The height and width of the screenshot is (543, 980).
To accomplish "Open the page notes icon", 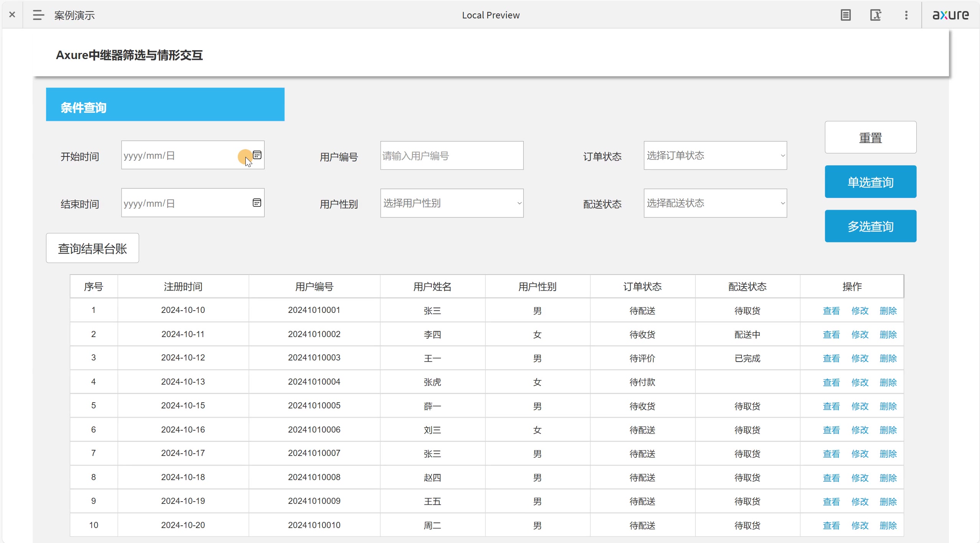I will (845, 15).
